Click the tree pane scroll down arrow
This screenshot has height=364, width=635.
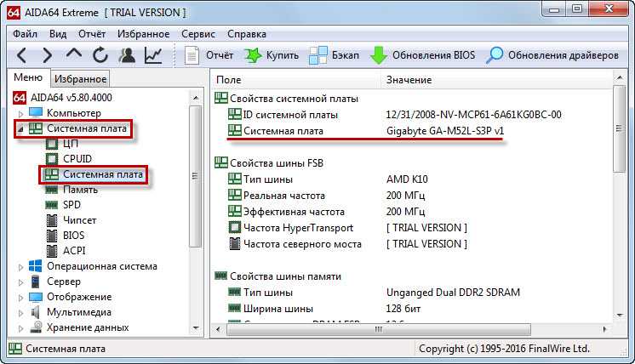(196, 328)
